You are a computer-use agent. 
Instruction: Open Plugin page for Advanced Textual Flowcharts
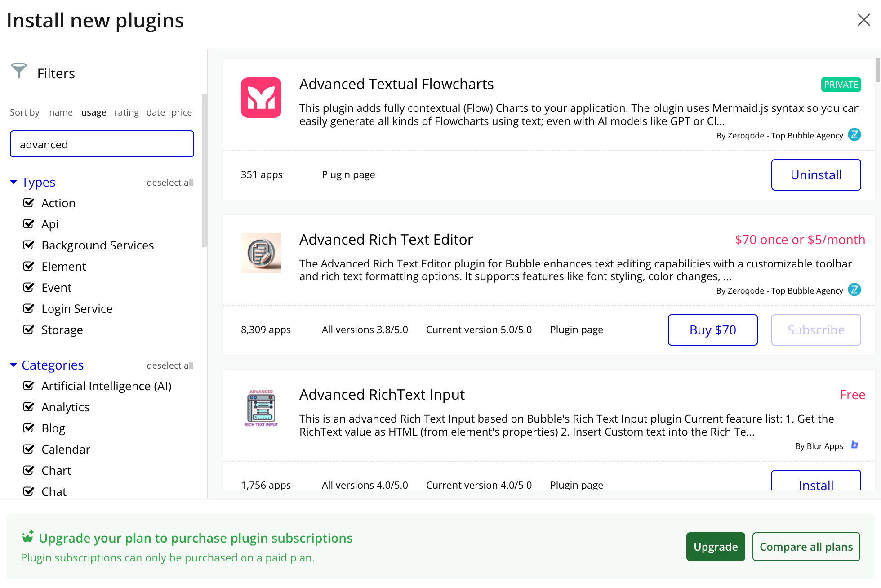tap(348, 174)
